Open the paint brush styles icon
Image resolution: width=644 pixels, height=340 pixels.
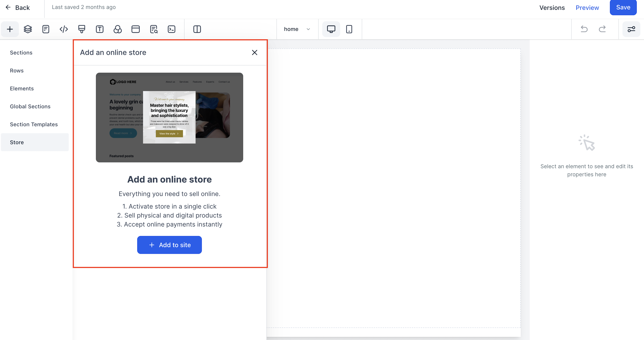click(82, 29)
